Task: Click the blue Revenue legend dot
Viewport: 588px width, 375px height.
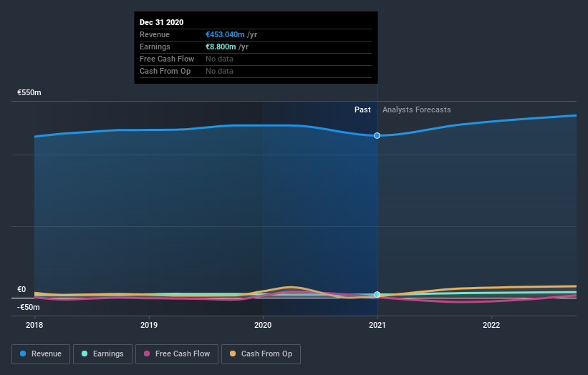Action: (23, 354)
